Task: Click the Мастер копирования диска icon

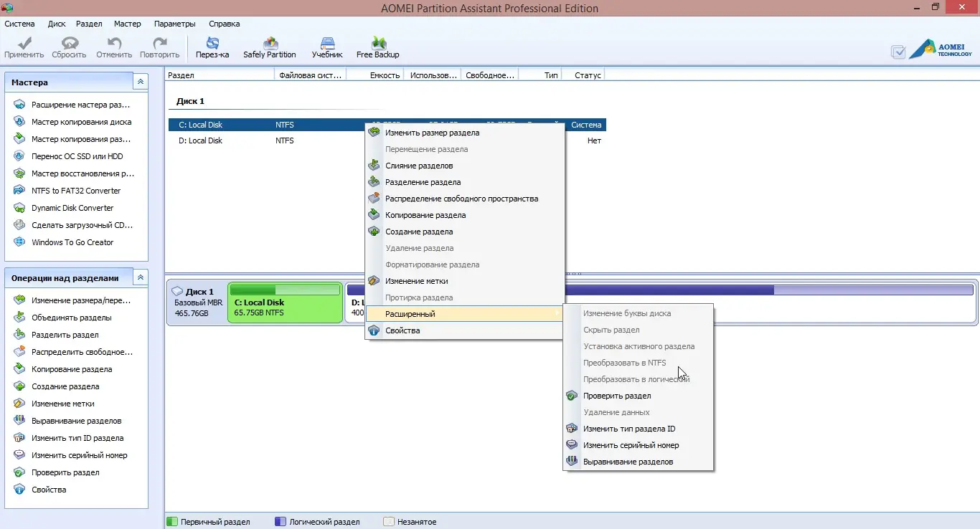Action: pyautogui.click(x=19, y=122)
